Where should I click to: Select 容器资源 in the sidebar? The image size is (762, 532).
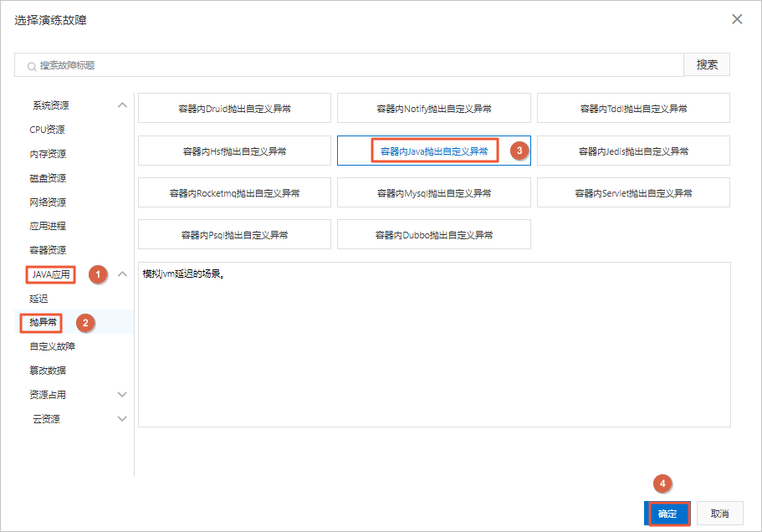48,250
